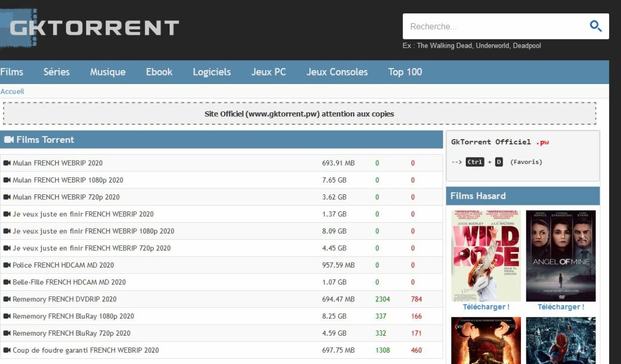Image resolution: width=621 pixels, height=364 pixels.
Task: Click the GKTorrent logo
Action: [x=89, y=28]
